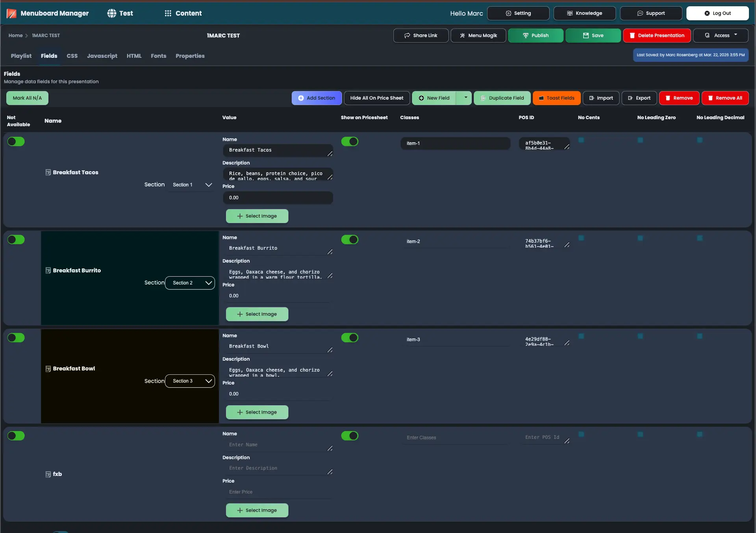
Task: Click the field icon beside fxb
Action: tap(48, 474)
